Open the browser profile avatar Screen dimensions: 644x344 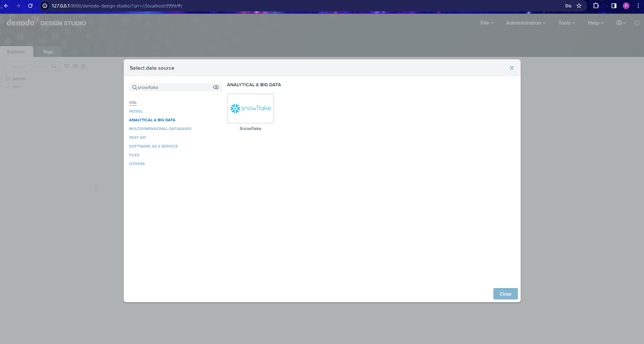coord(626,6)
